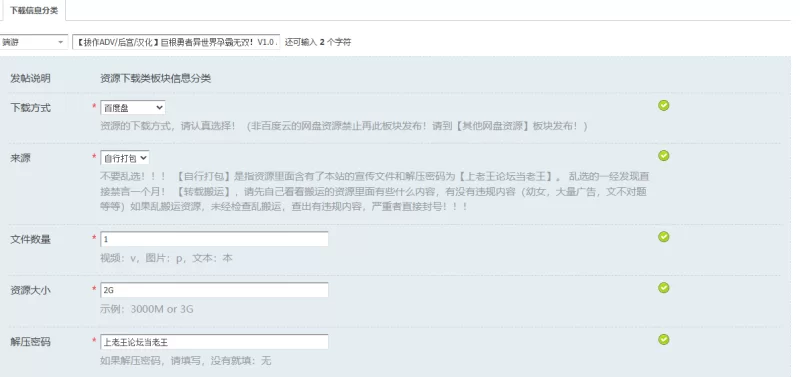Open the 下载方式 百度盘 dropdown
The width and height of the screenshot is (800, 377).
(133, 108)
